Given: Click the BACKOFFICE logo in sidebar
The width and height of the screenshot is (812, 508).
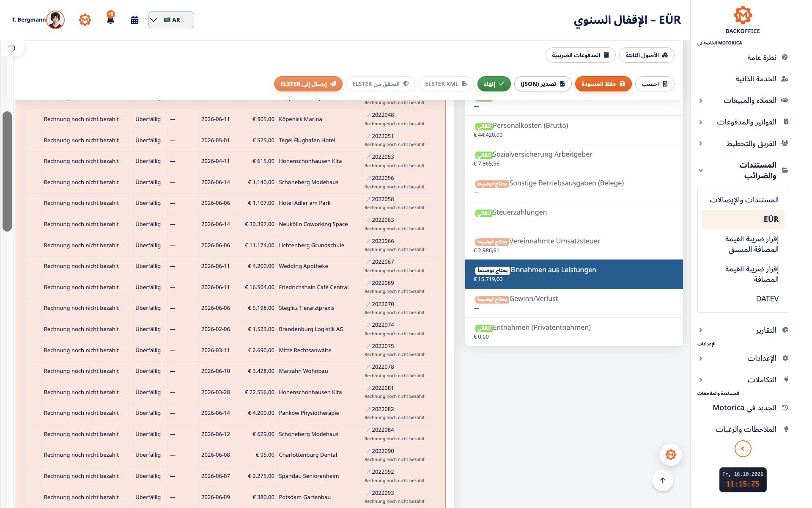Looking at the screenshot, I should (743, 20).
